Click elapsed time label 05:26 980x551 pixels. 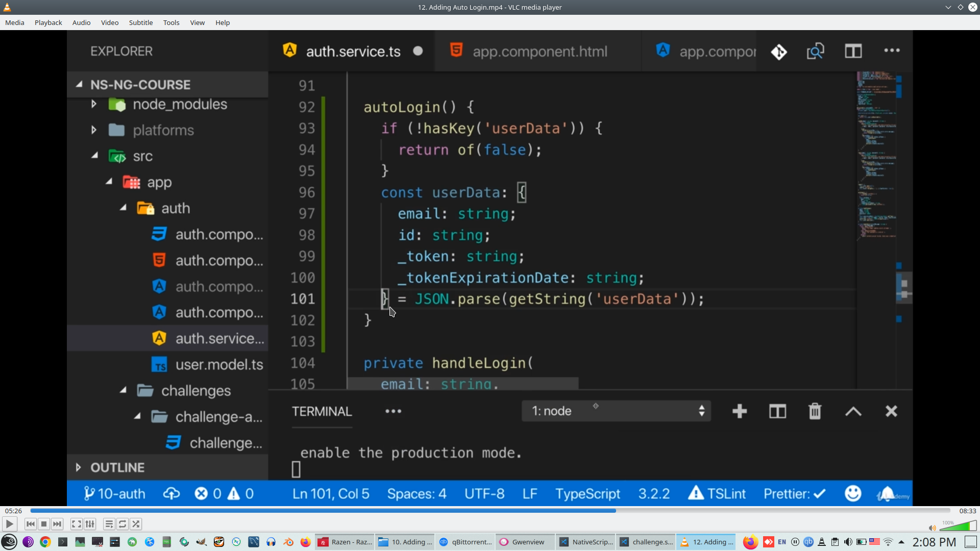[x=13, y=511]
